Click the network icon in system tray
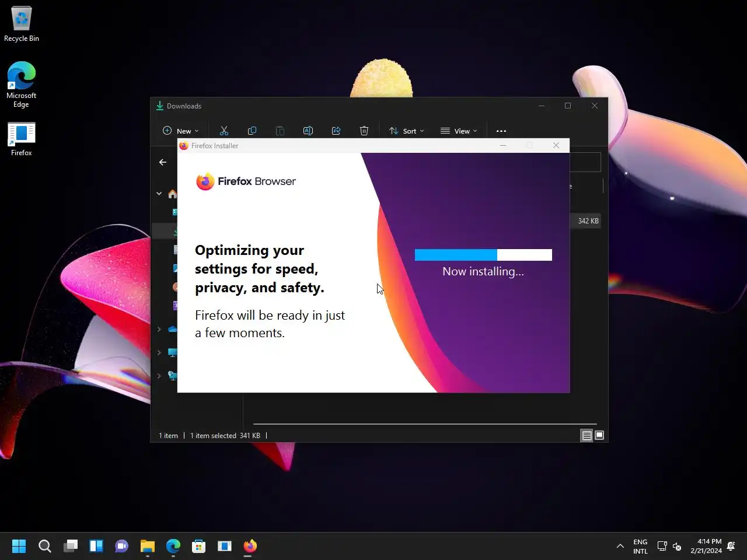 (x=662, y=546)
